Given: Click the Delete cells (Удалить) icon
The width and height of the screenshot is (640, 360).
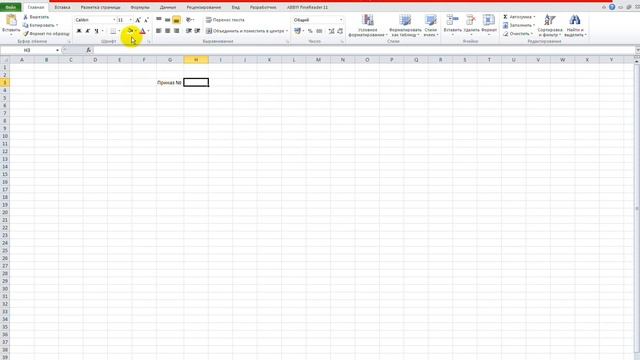Looking at the screenshot, I should click(471, 20).
